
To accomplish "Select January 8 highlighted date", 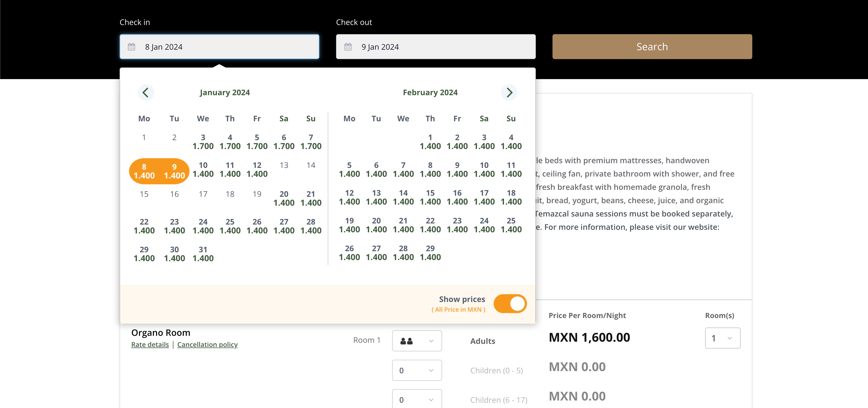I will coord(144,171).
